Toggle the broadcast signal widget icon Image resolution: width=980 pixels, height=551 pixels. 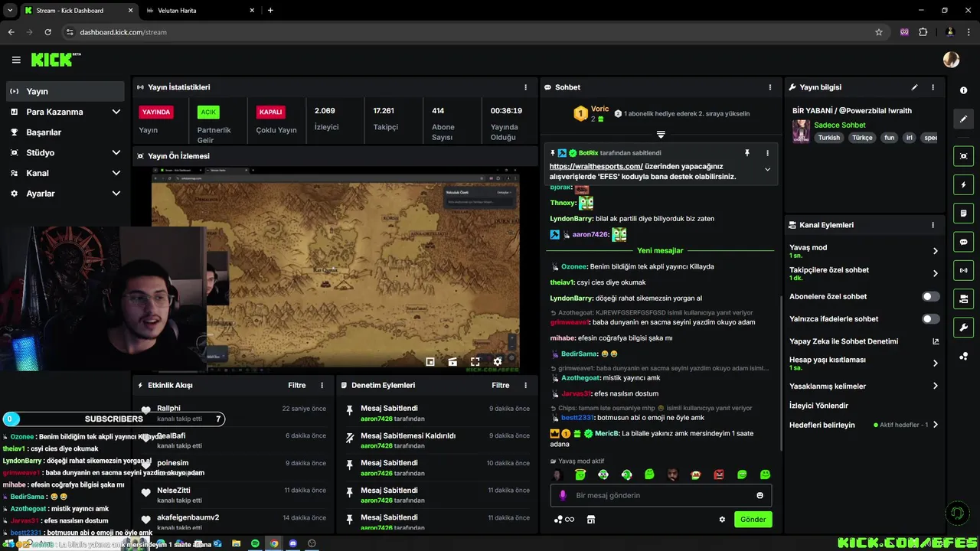pyautogui.click(x=963, y=270)
